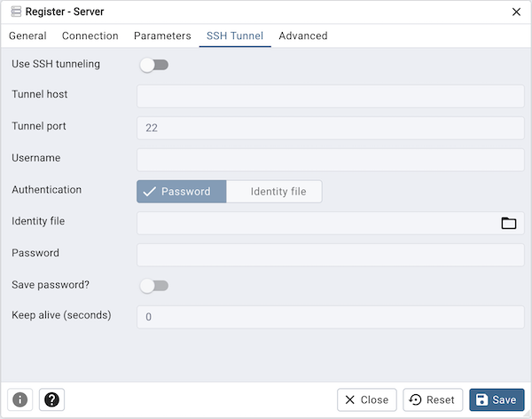Browse for identity file with folder icon

[x=508, y=223]
